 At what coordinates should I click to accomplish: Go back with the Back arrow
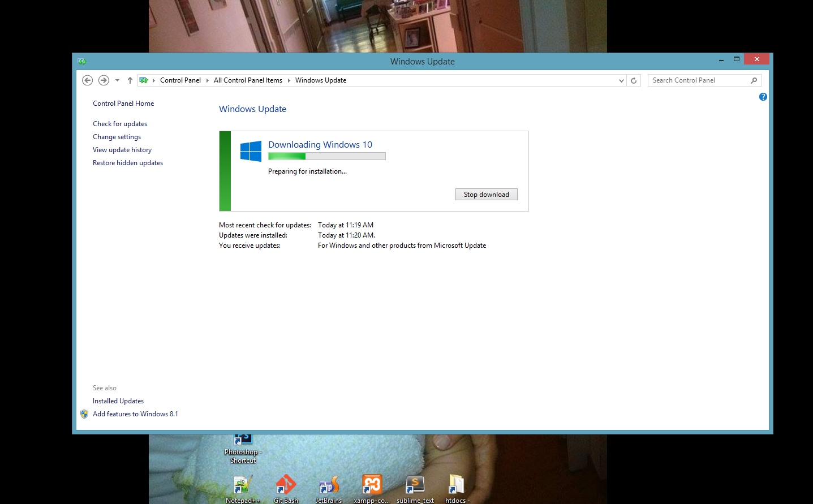[x=87, y=80]
